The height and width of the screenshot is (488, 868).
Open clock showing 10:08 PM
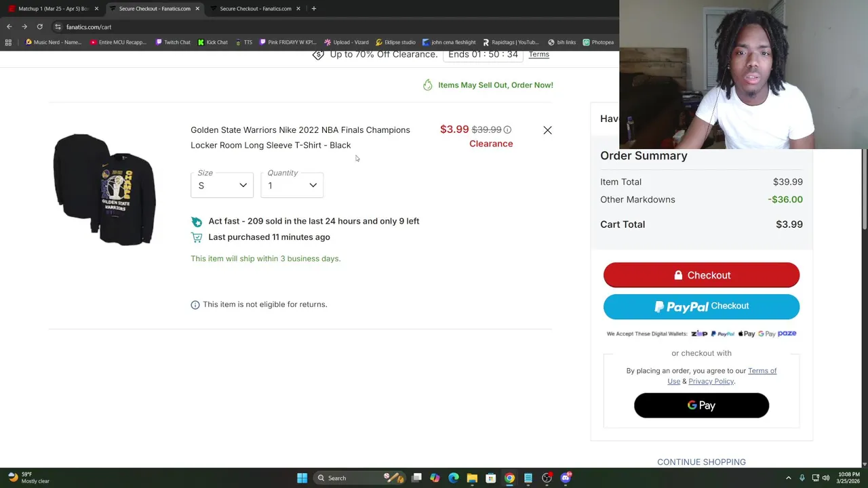(848, 478)
